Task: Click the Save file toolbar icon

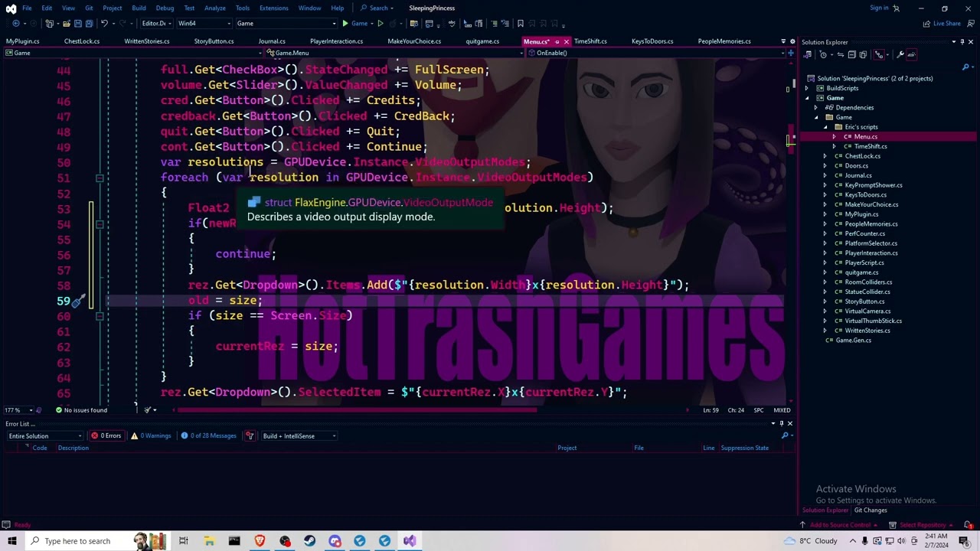Action: 77,24
